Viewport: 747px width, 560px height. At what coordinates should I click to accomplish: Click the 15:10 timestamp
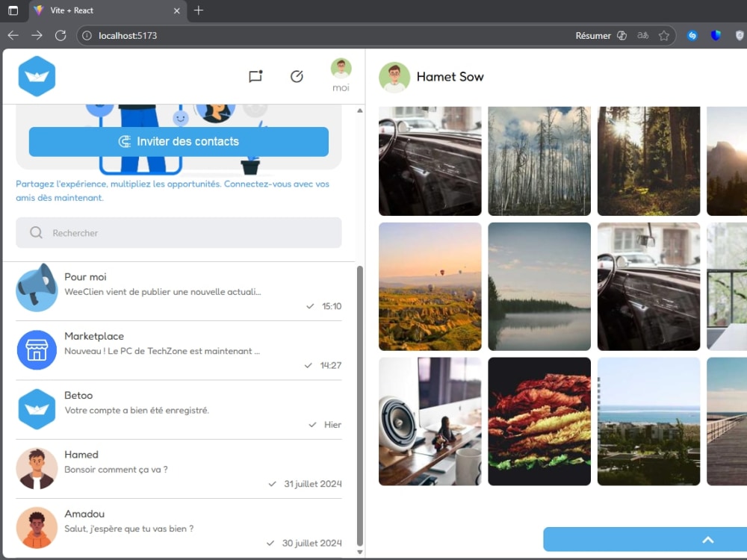click(x=332, y=306)
